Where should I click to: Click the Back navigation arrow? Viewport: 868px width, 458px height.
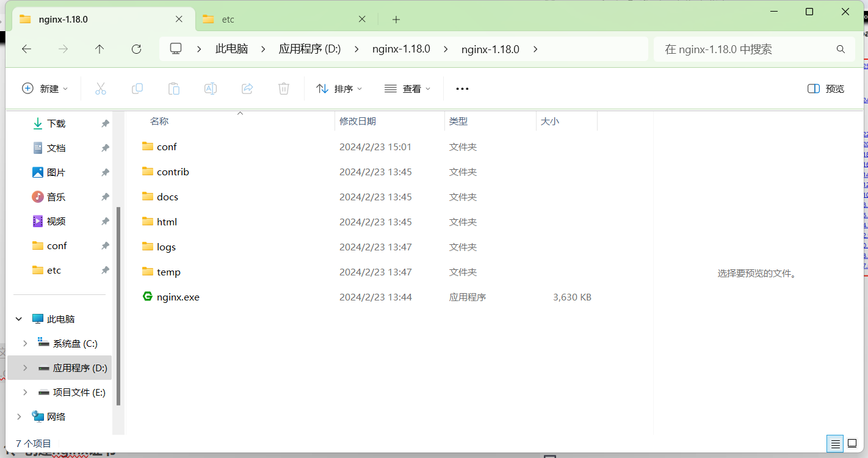coord(26,49)
